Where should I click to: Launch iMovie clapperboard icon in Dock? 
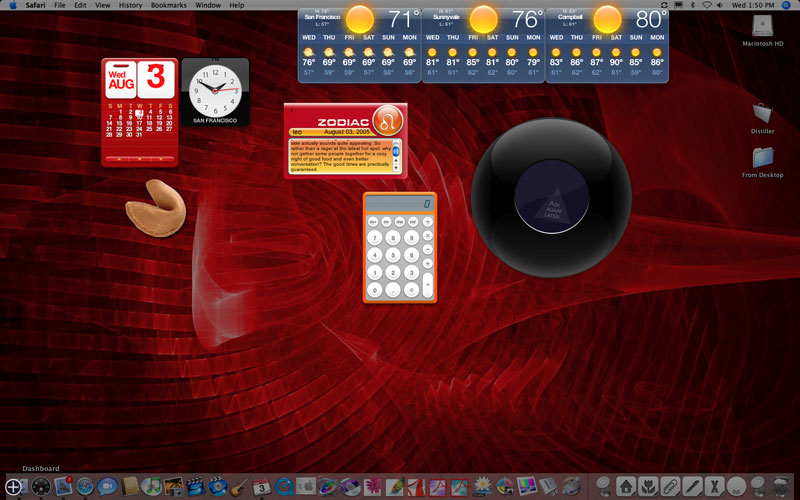point(195,486)
